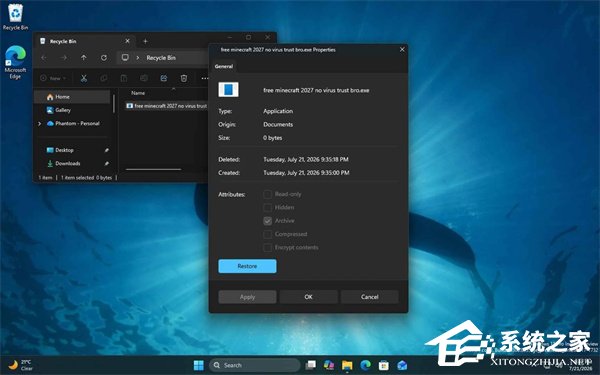
Task: Click the file icon in Properties dialog
Action: coord(228,90)
